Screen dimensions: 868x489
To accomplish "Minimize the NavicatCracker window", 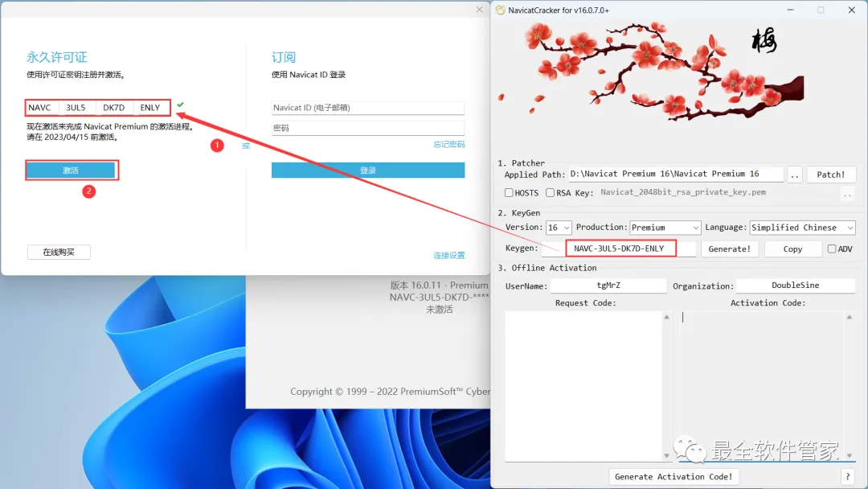I will [x=791, y=10].
